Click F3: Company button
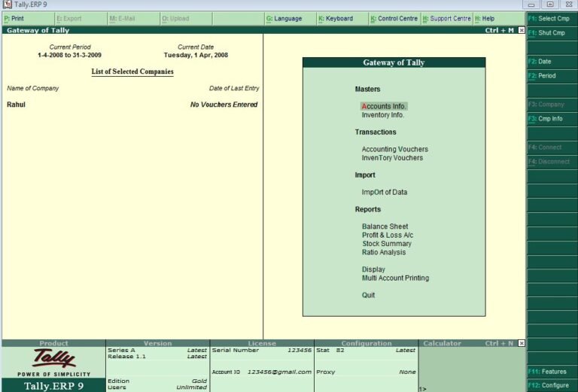Image resolution: width=578 pixels, height=392 pixels. click(552, 105)
